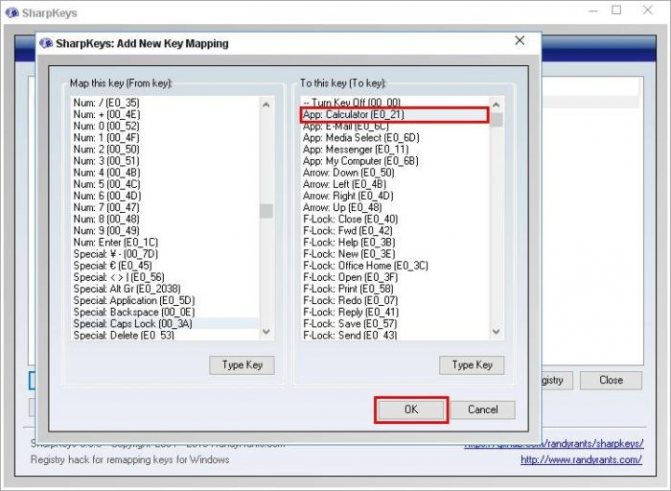Select 'Num: 4 (00_4B)' in From list
This screenshot has width=671, height=491.
[x=165, y=173]
